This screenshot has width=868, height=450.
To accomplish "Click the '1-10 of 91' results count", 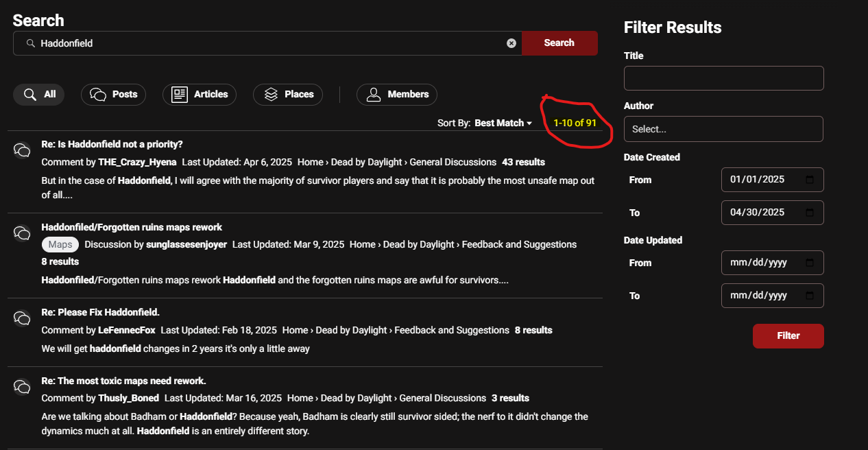I will click(x=575, y=123).
